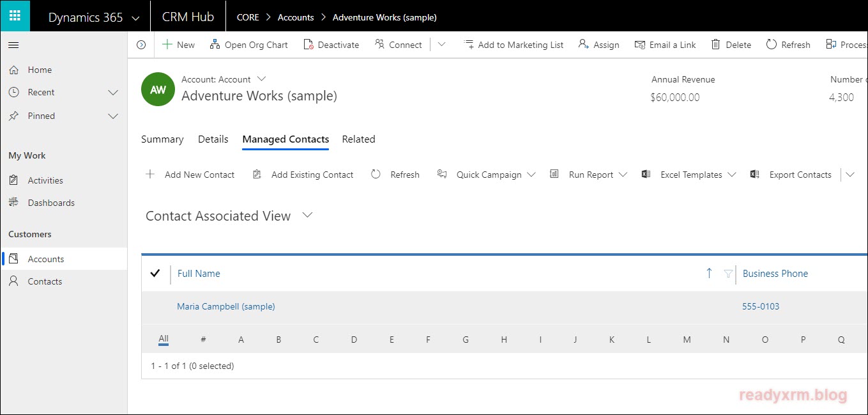Click the Deactivate command icon
The image size is (868, 415).
tap(308, 45)
